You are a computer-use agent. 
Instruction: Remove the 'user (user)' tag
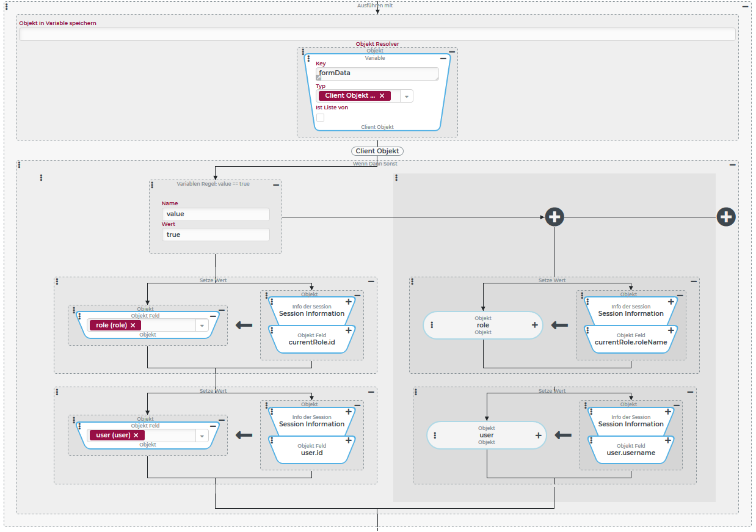pos(136,435)
